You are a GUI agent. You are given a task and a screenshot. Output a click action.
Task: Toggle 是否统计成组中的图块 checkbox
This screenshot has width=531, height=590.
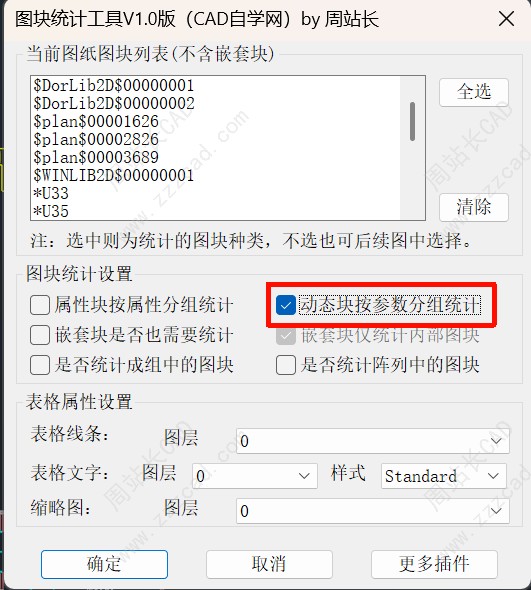click(40, 365)
